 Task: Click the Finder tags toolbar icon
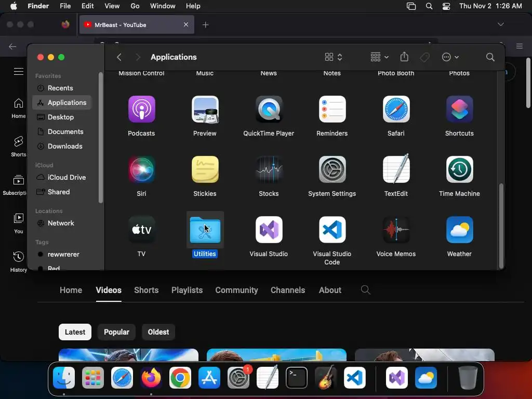424,57
